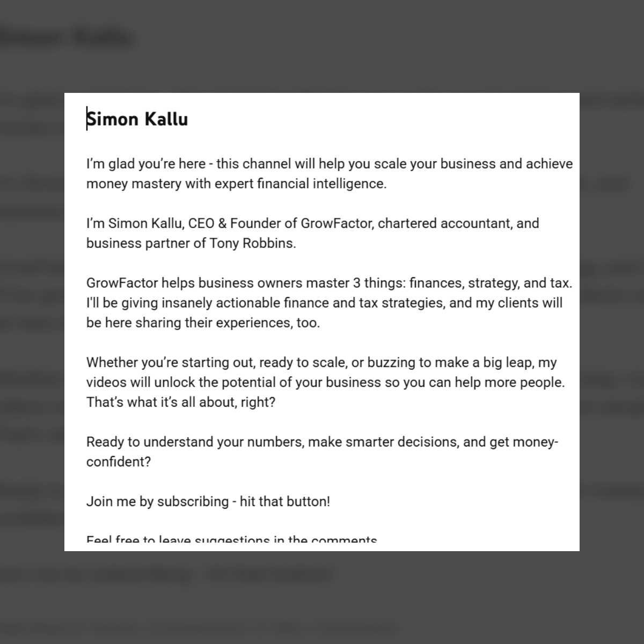Click the line Ready to understand your numbers
This screenshot has height=644, width=644.
[x=323, y=442]
